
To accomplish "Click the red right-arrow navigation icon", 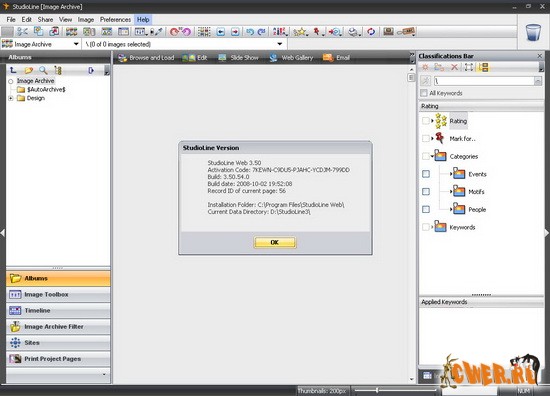I will 235,32.
